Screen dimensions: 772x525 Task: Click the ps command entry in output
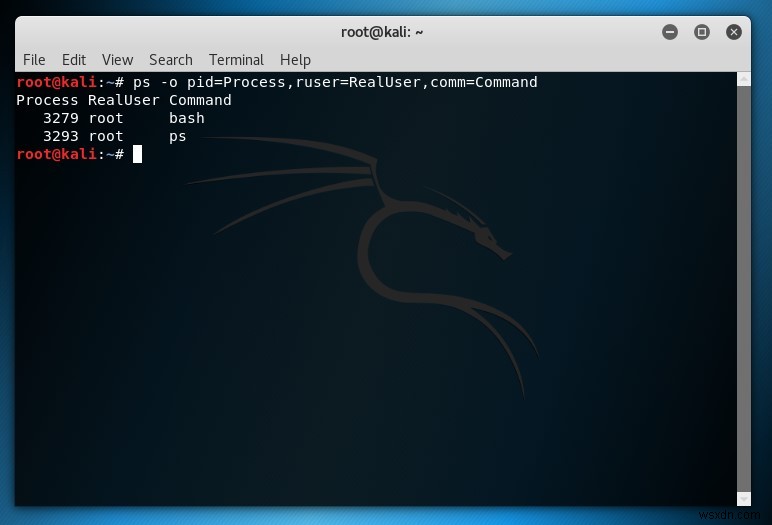click(178, 137)
